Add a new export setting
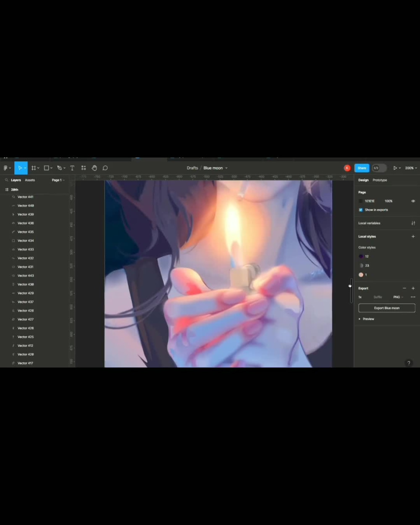 tap(413, 288)
